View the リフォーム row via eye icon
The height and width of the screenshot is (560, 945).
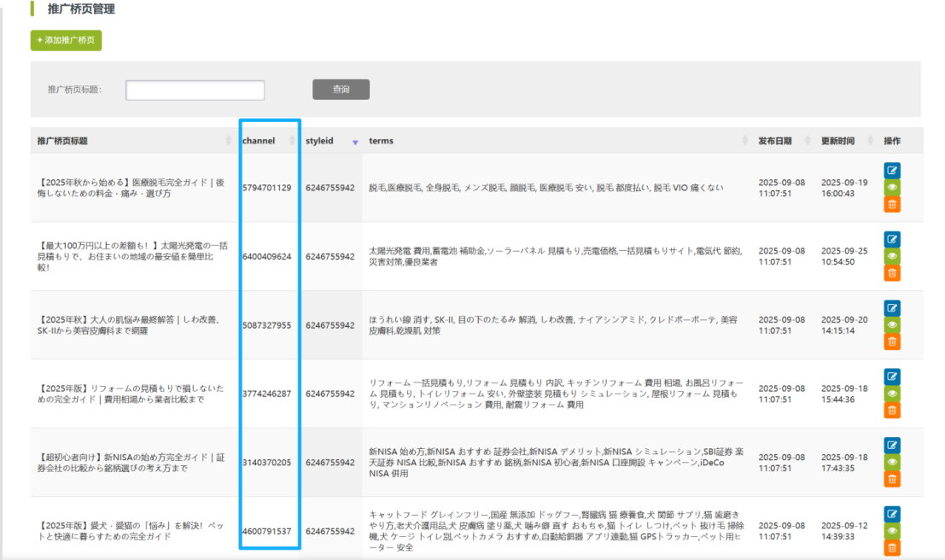892,394
